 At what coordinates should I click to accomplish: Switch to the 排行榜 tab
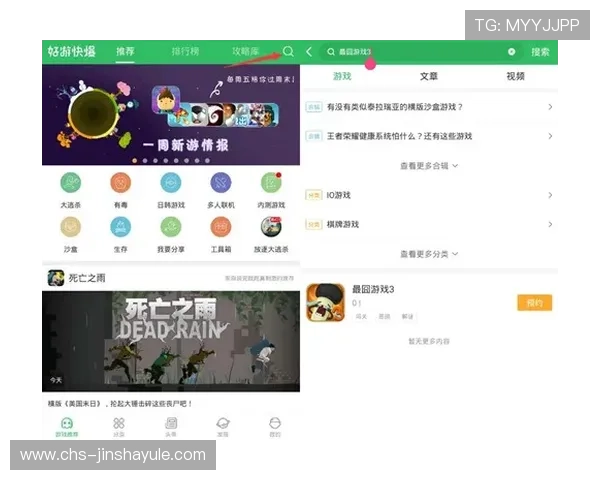(185, 51)
